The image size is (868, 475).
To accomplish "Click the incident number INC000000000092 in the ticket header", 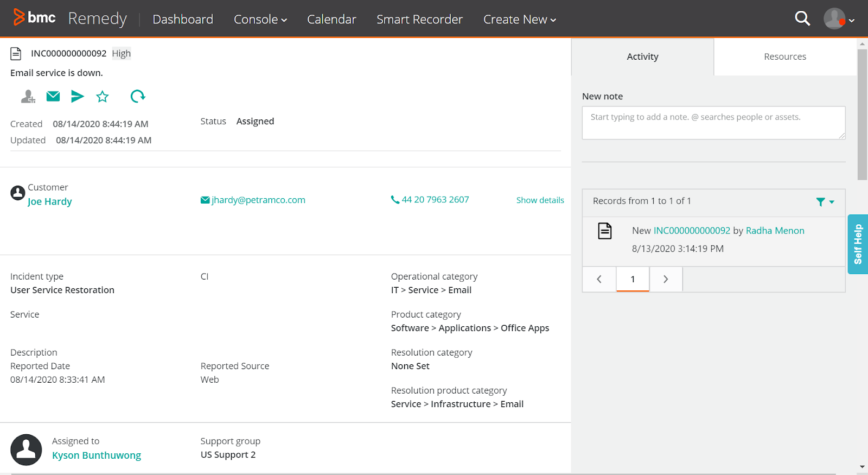I will point(69,53).
